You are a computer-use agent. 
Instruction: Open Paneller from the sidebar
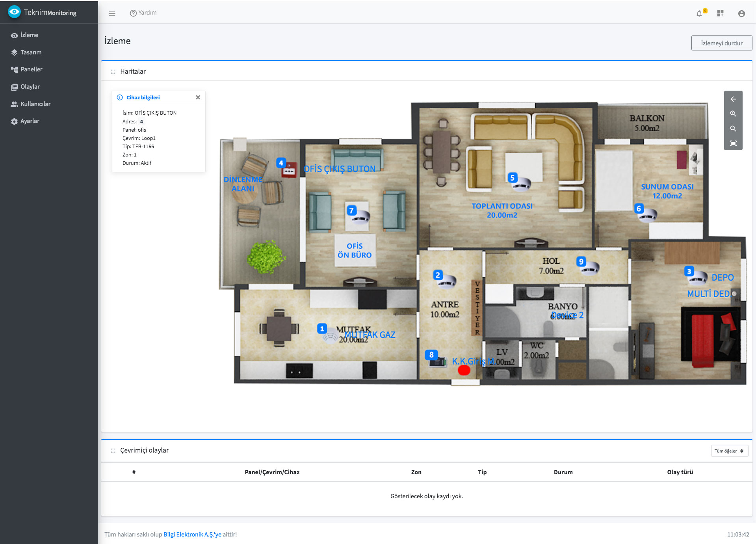coord(32,69)
